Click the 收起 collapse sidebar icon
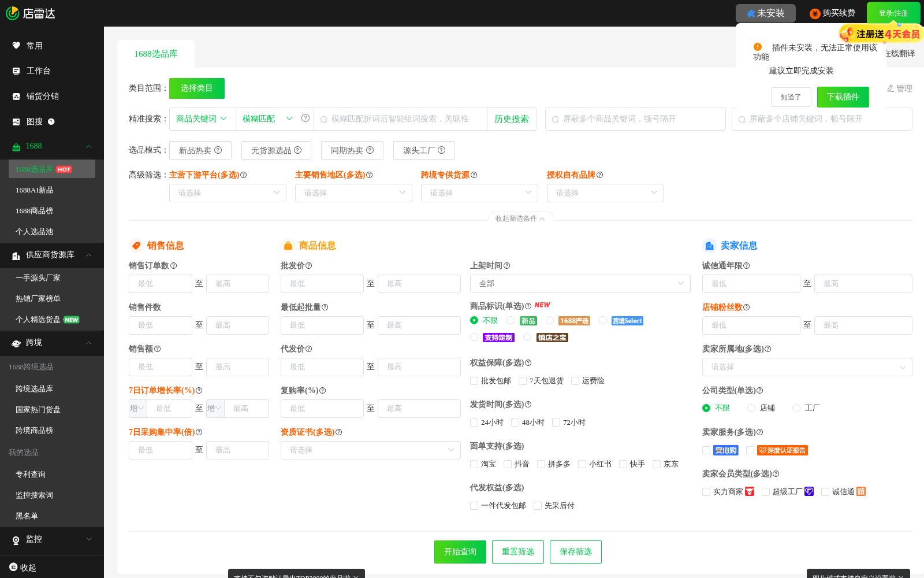Screen dimensions: 924x578 (13, 567)
